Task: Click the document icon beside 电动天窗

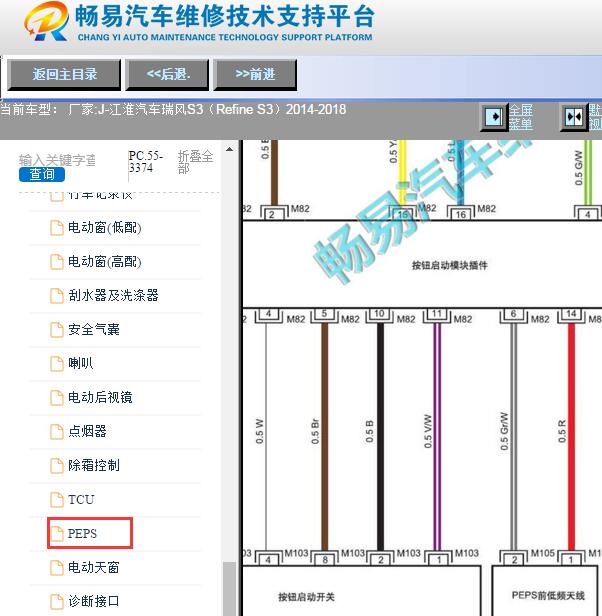Action: [57, 568]
